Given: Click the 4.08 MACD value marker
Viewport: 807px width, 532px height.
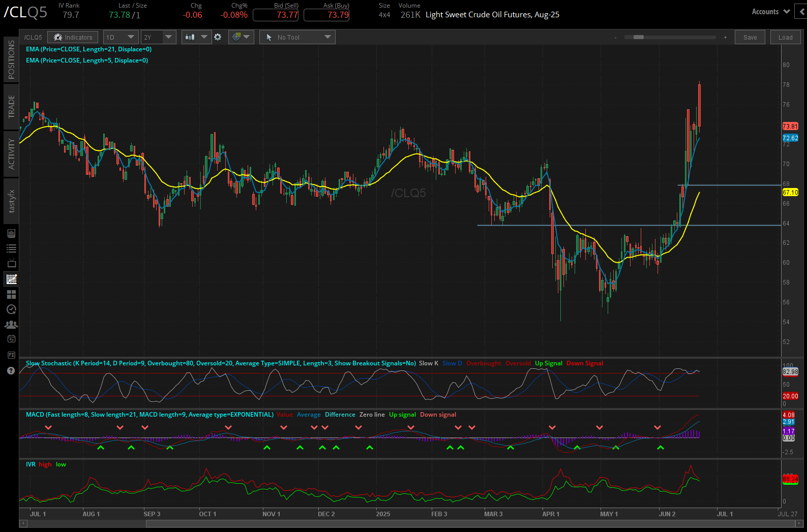Looking at the screenshot, I should click(789, 415).
